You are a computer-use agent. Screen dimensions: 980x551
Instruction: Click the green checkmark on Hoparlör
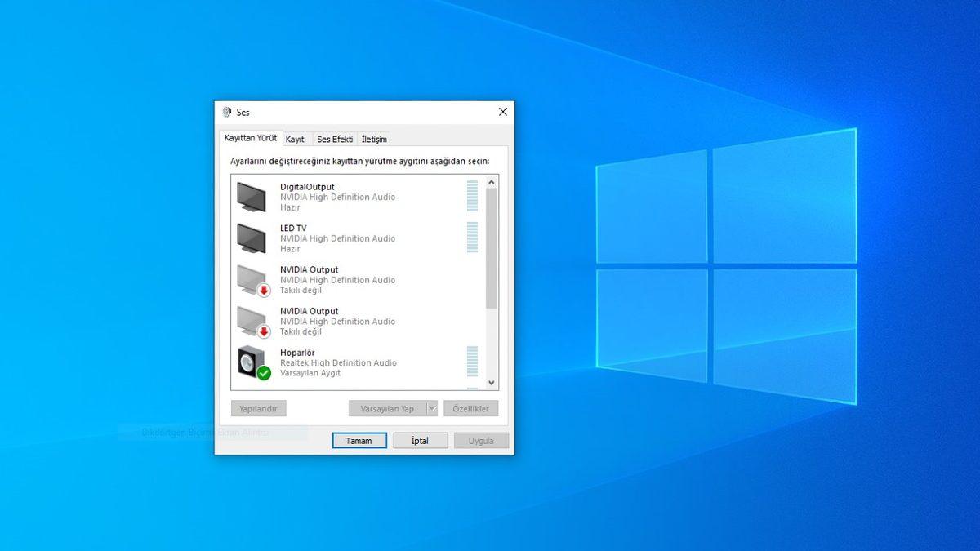263,371
